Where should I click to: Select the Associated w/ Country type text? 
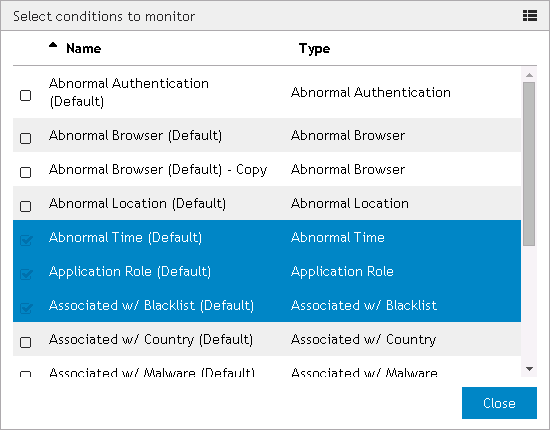coord(363,340)
